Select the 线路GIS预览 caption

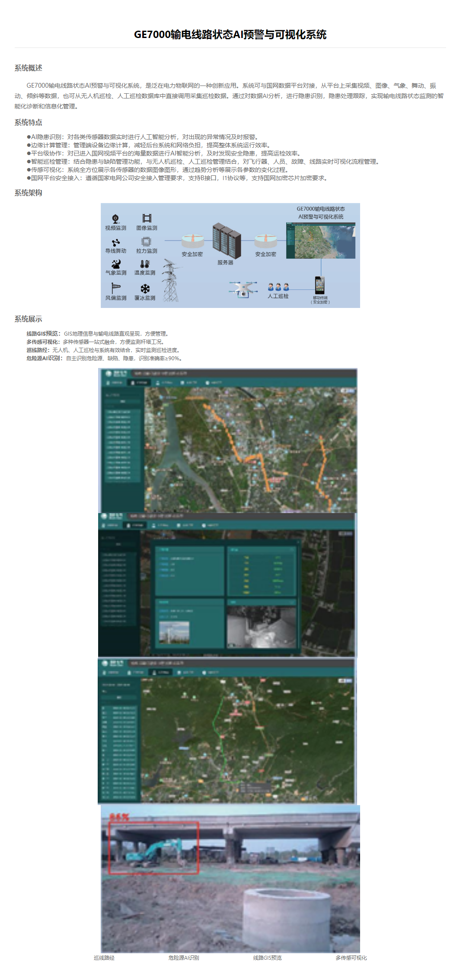pyautogui.click(x=267, y=958)
